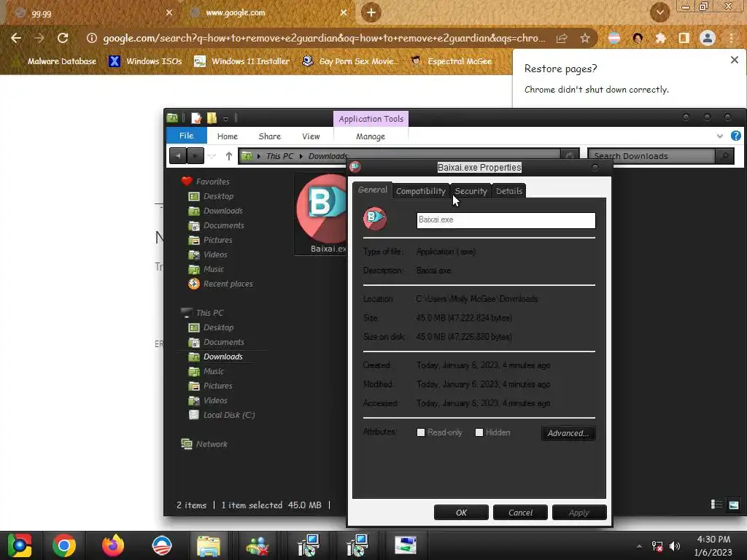Screen dimensions: 747x560
Task: Select This PC in the breadcrumb path
Action: tap(279, 156)
